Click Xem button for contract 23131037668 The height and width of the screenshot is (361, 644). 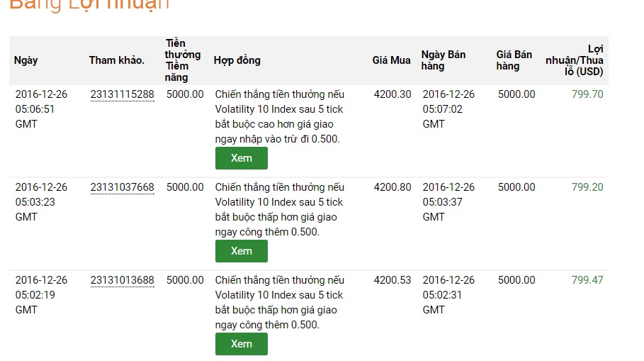[x=242, y=251]
